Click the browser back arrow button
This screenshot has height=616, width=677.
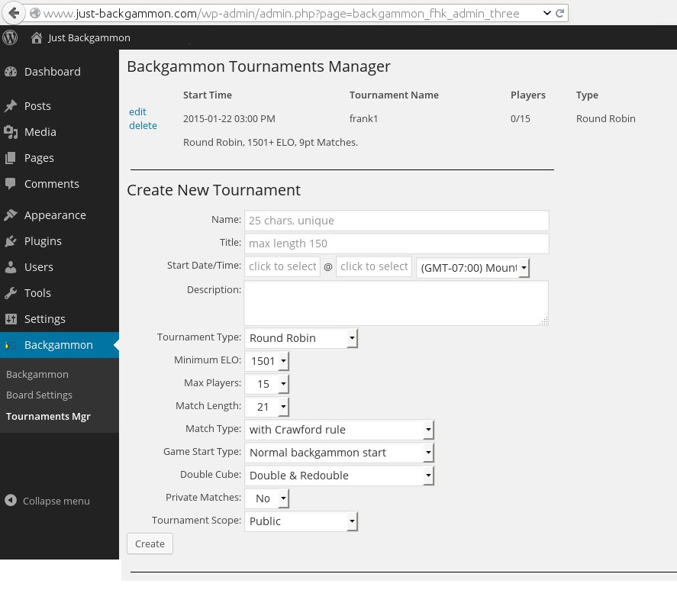14,13
